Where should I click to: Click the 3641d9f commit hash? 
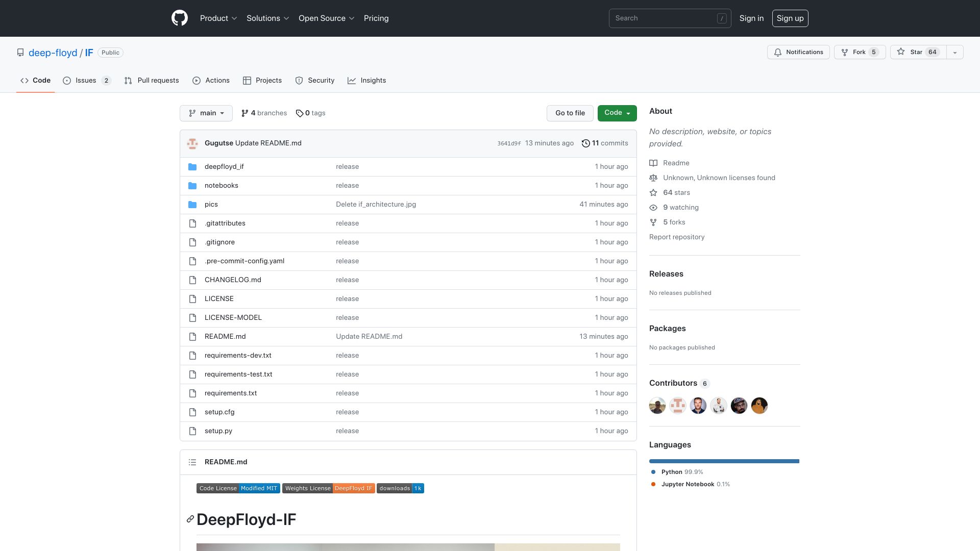[509, 144]
